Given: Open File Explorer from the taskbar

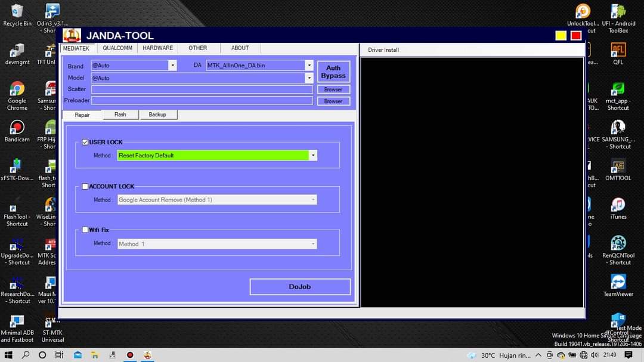Looking at the screenshot, I should (x=95, y=355).
